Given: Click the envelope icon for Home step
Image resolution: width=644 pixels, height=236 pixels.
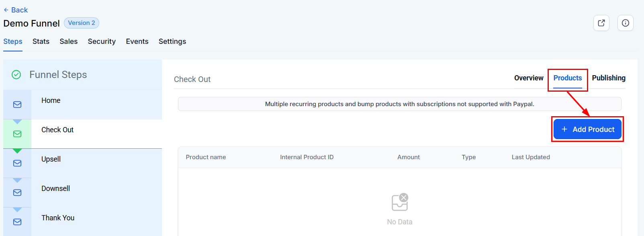Looking at the screenshot, I should pyautogui.click(x=17, y=105).
